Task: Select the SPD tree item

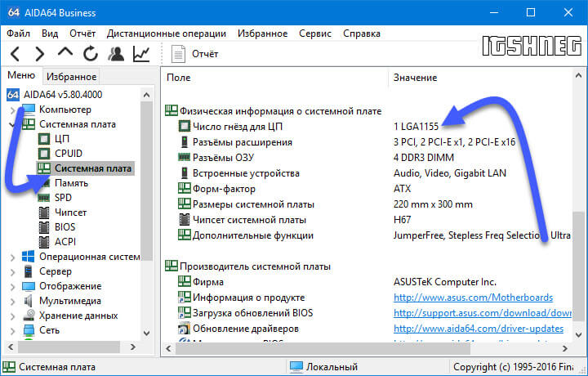Action: tap(63, 198)
